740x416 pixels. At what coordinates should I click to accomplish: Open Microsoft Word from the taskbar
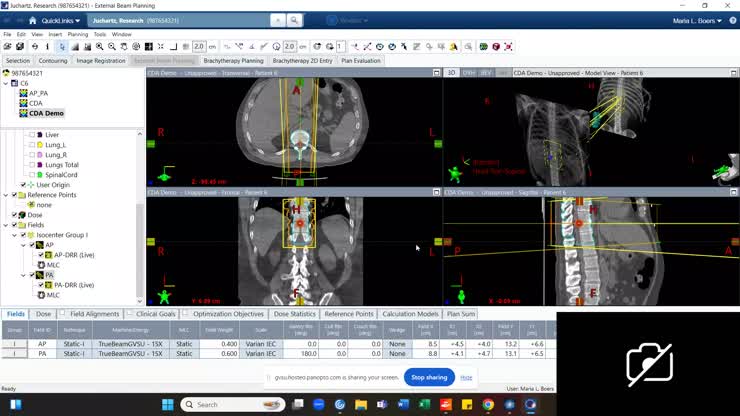point(403,405)
